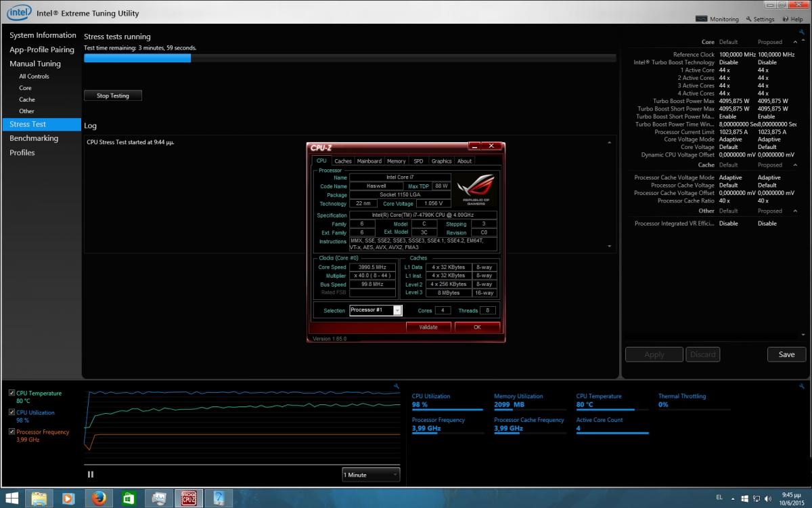This screenshot has height=508, width=812.
Task: Open Cache tuning in the sidebar
Action: click(27, 100)
